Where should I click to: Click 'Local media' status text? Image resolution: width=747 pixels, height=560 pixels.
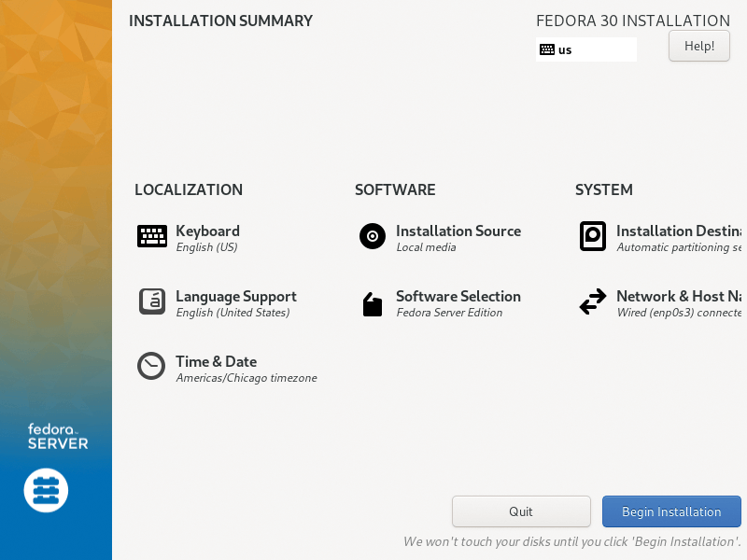pos(427,247)
